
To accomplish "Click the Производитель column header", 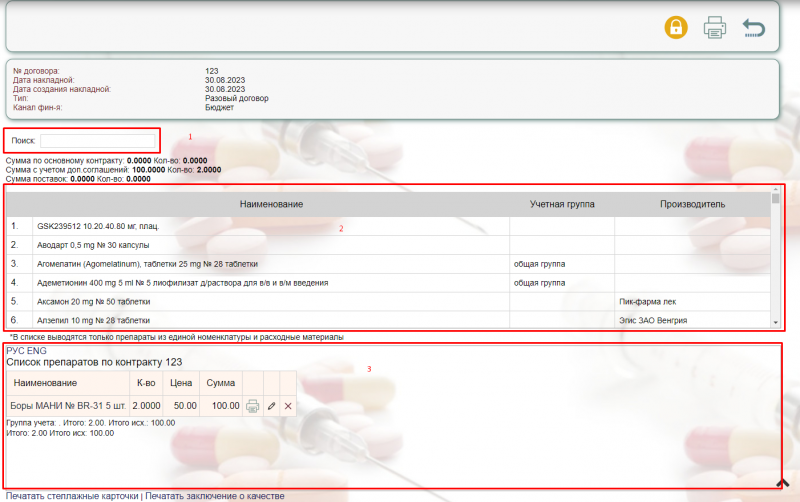I will (692, 204).
